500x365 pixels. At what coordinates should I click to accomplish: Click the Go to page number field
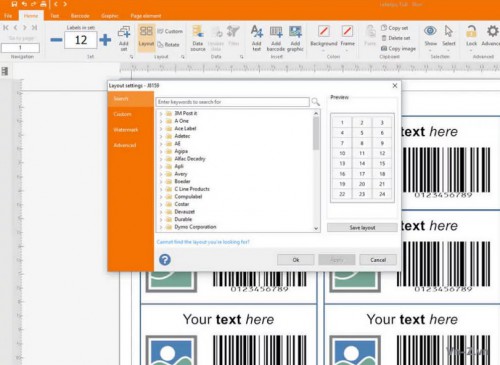[x=20, y=48]
